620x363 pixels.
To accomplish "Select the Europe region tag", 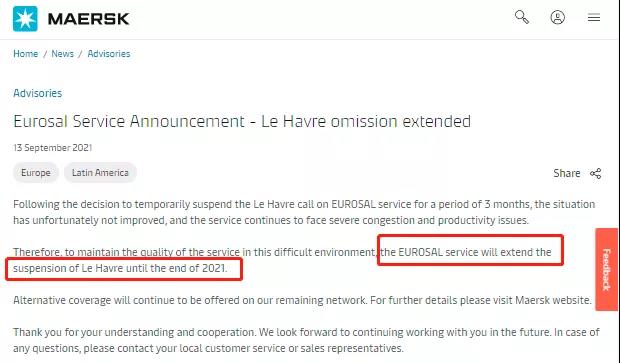I will (x=36, y=173).
